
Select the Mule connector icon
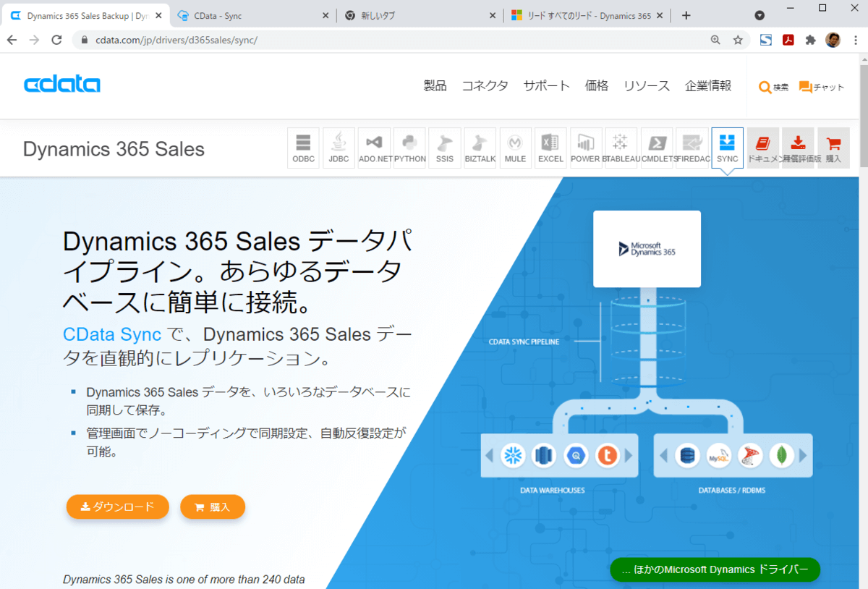[516, 148]
